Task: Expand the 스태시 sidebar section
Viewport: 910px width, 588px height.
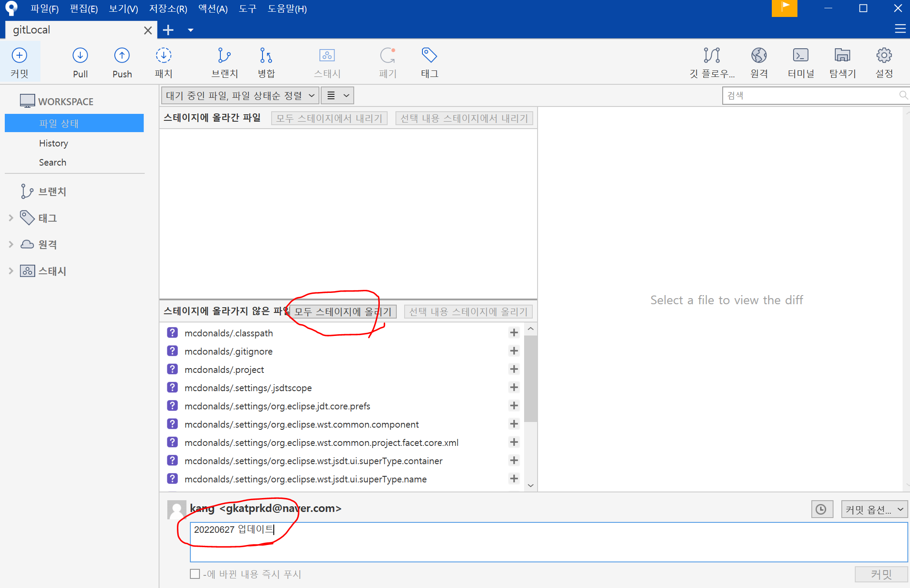Action: 11,271
